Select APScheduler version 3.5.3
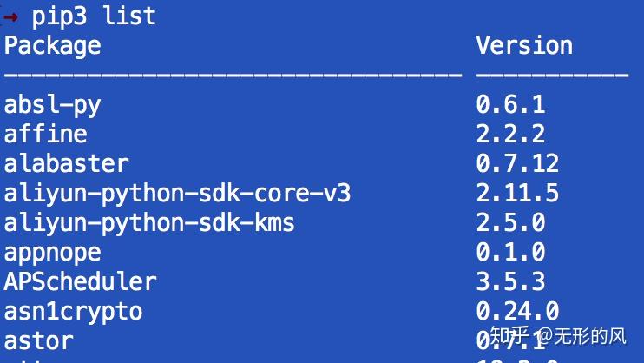Screen dimensions: 644x363 (510, 281)
